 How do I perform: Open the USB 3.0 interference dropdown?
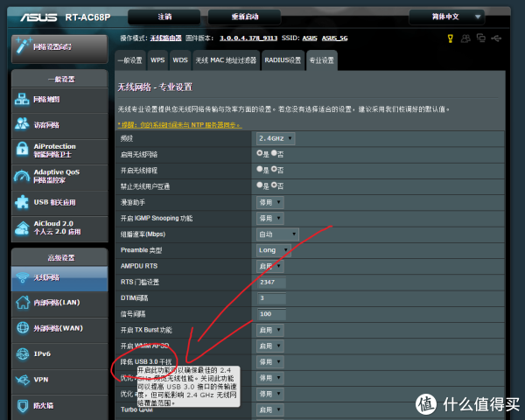click(270, 362)
